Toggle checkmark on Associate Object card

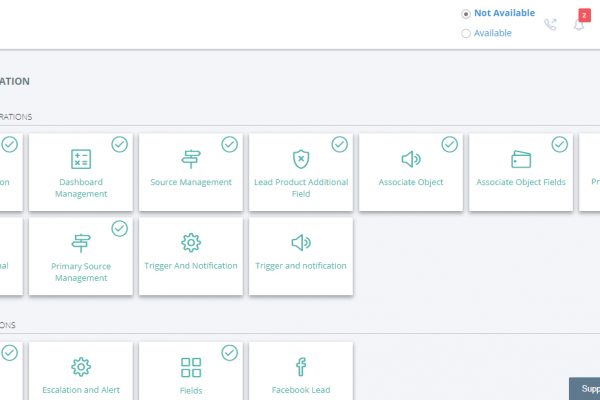[x=449, y=144]
